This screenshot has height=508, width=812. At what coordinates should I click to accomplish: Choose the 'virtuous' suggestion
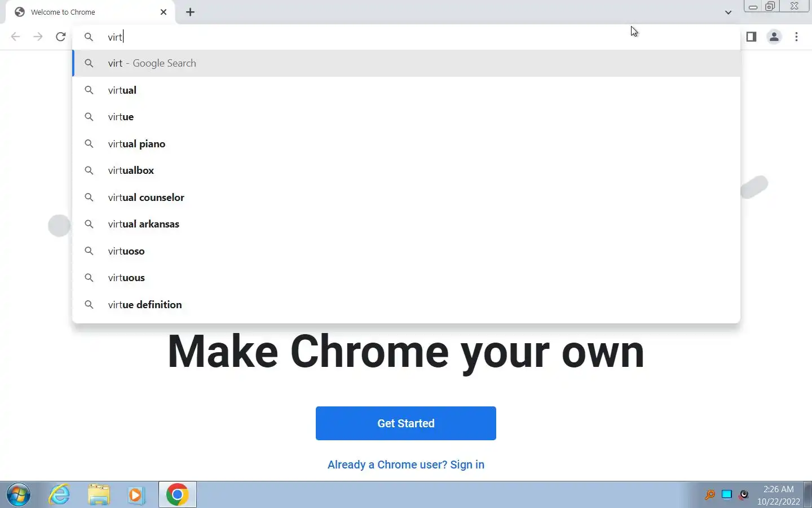tap(406, 278)
